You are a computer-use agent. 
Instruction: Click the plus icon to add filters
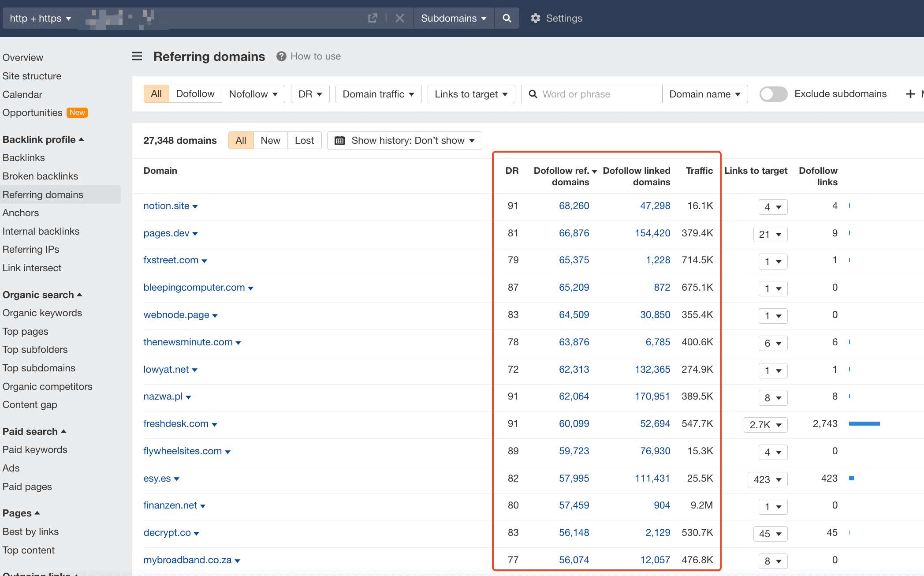pyautogui.click(x=910, y=94)
